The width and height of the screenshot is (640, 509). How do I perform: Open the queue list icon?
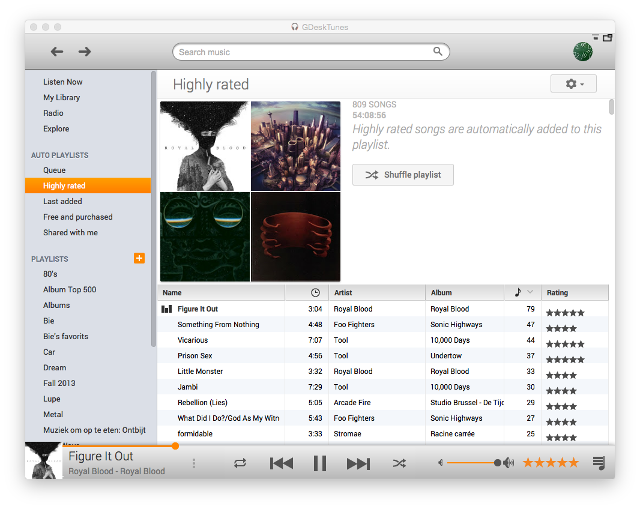tap(599, 463)
